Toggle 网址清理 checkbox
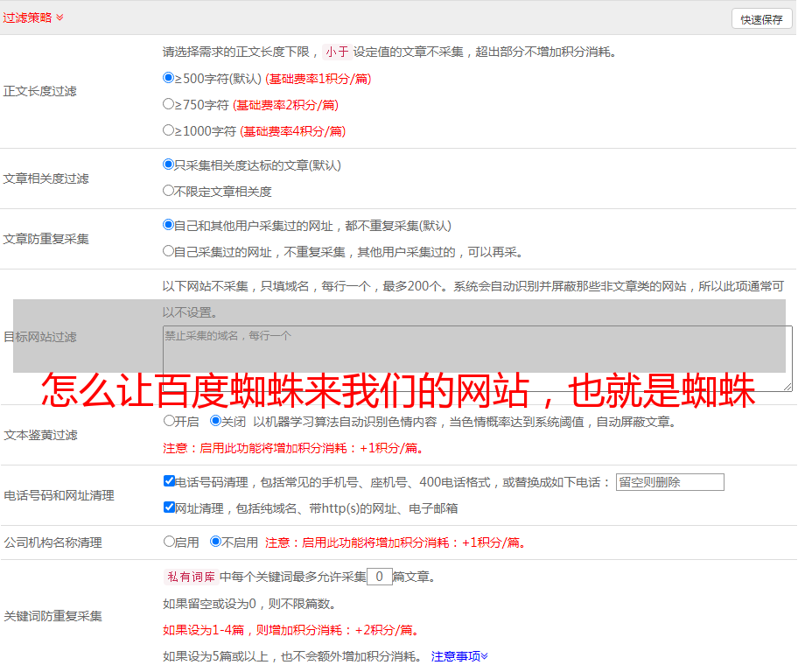 pyautogui.click(x=169, y=507)
